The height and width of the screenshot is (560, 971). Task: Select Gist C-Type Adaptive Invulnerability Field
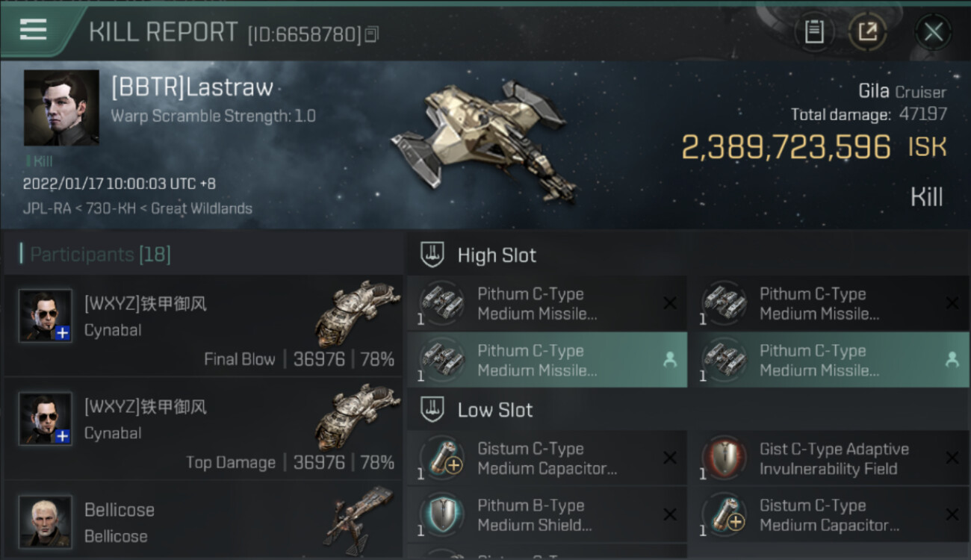click(828, 458)
